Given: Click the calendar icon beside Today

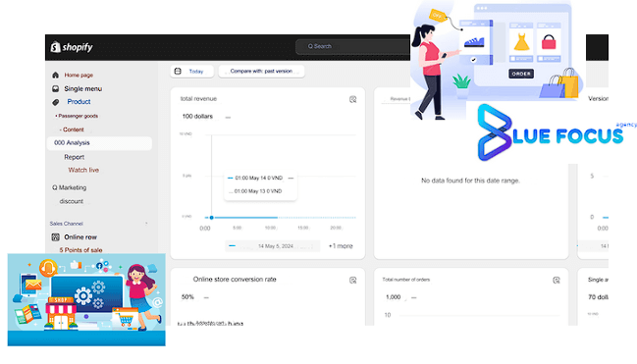Looking at the screenshot, I should pos(178,71).
